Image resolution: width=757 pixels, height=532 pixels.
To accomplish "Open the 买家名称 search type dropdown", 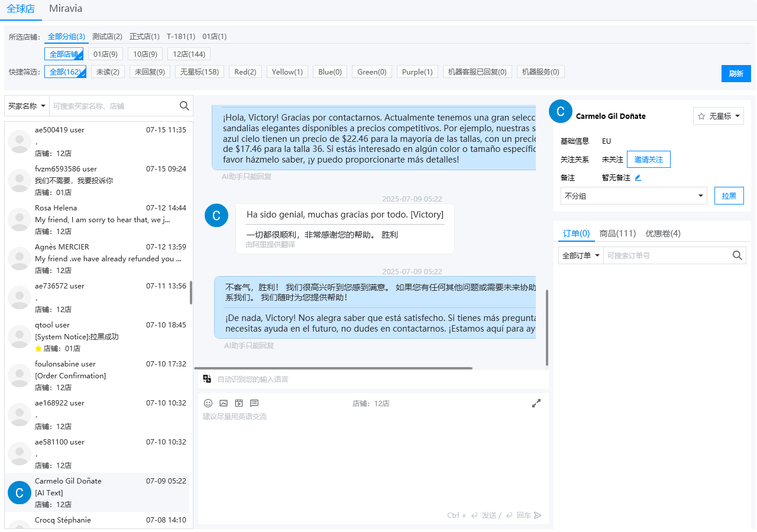I will 27,106.
